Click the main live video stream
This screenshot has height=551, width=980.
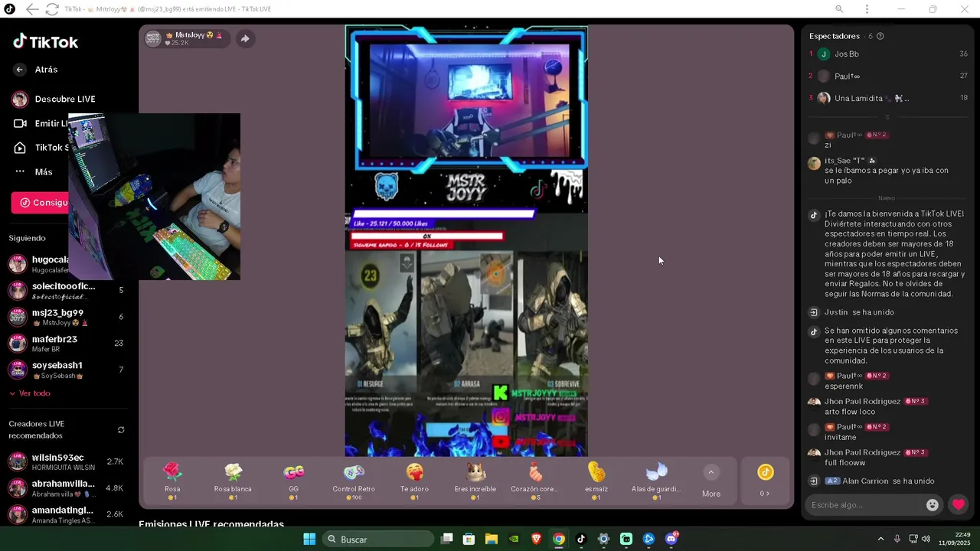pos(466,241)
